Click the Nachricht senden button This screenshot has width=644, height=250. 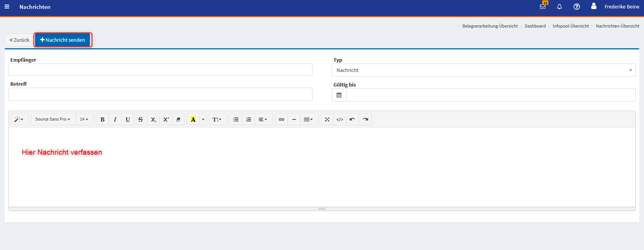[x=63, y=40]
